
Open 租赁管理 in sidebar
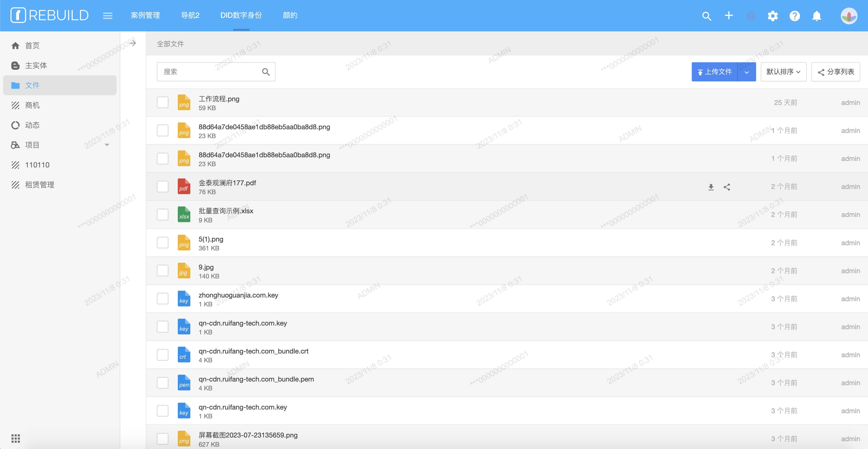60,185
